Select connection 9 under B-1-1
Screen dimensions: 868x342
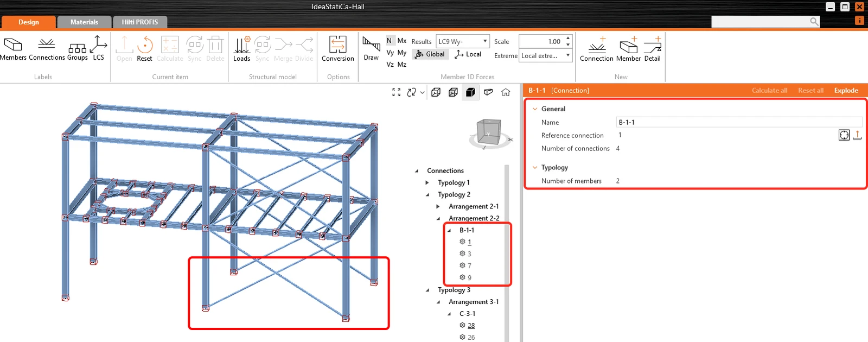469,278
